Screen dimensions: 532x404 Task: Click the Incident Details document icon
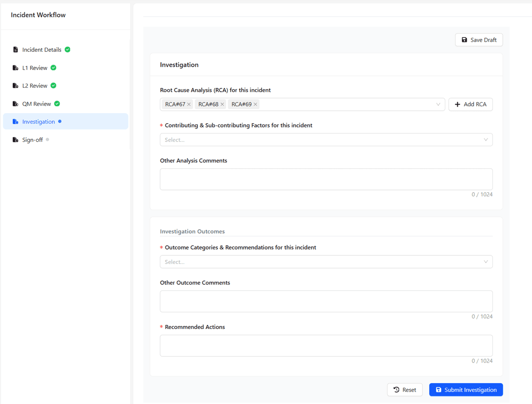15,50
